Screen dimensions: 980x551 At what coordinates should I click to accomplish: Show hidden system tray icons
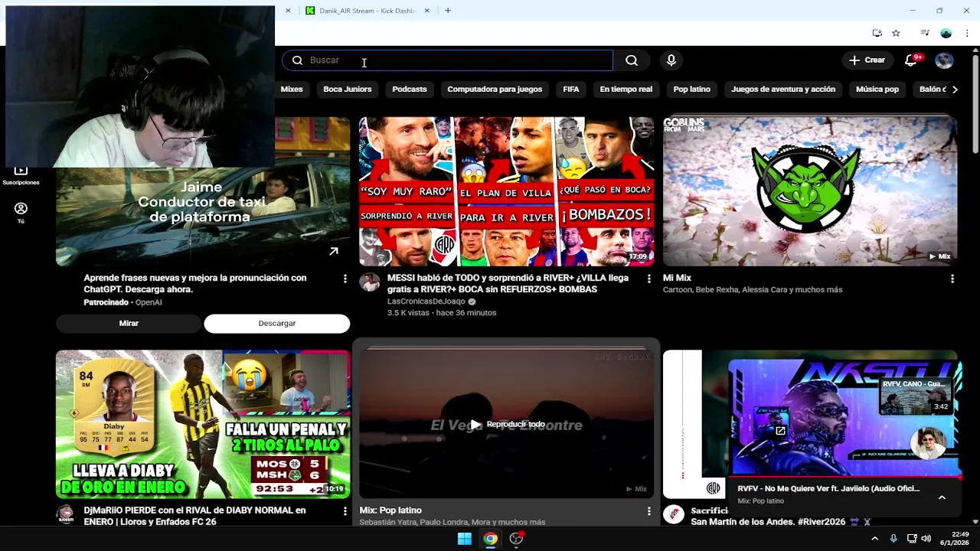pos(874,539)
